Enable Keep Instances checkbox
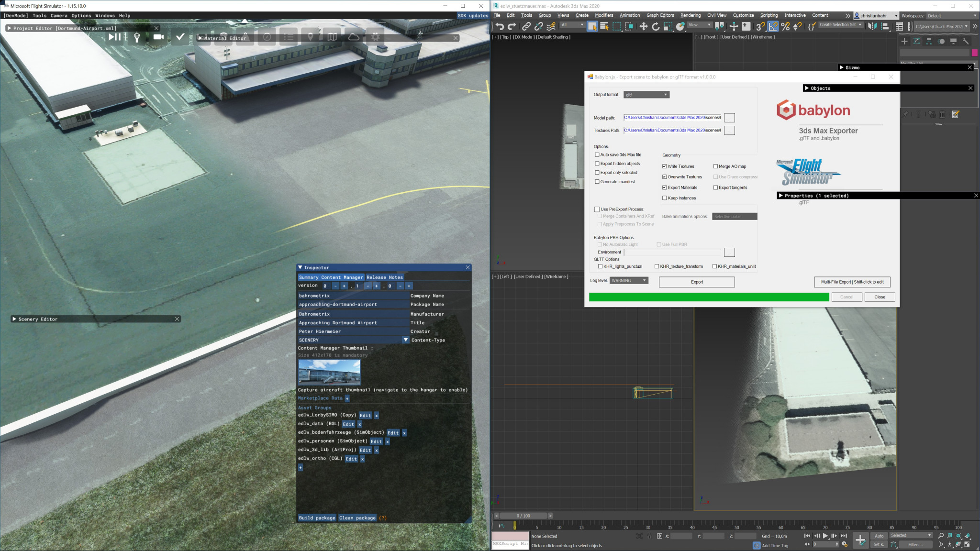Viewport: 980px width, 551px height. 665,198
